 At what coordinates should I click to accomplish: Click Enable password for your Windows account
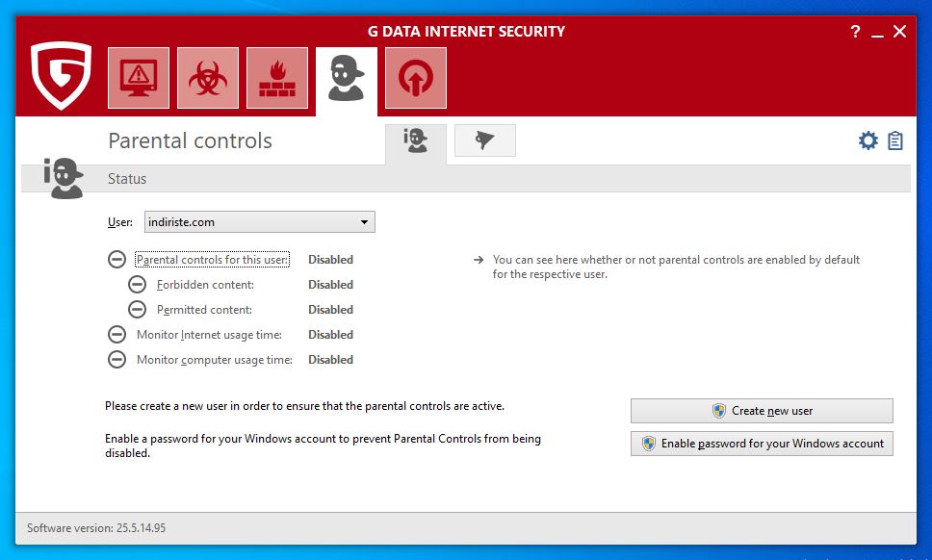click(x=762, y=443)
